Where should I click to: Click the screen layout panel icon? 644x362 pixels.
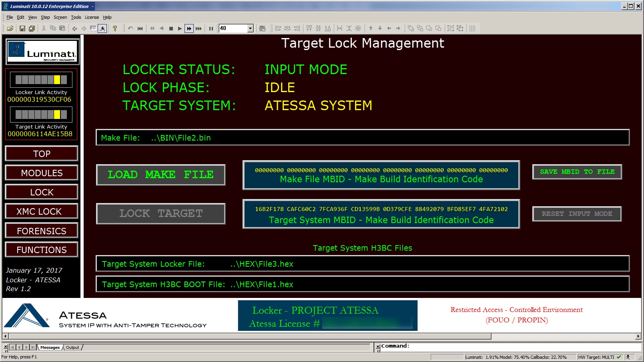click(x=93, y=28)
